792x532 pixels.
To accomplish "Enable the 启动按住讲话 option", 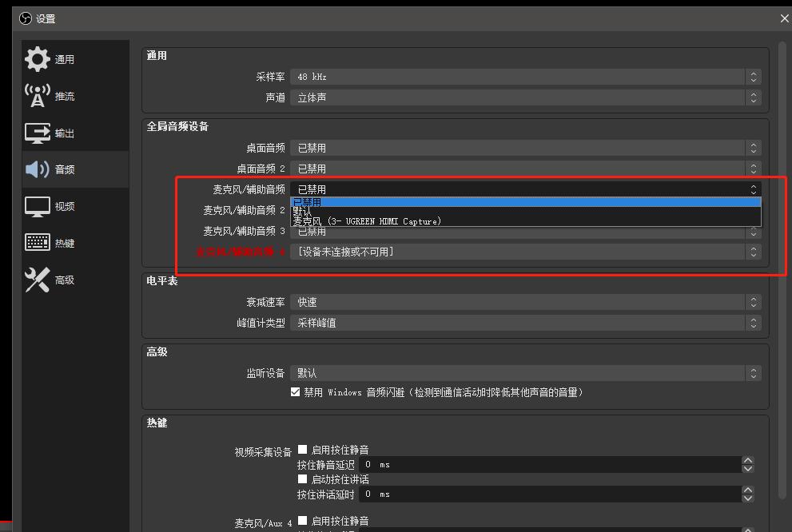I will click(x=302, y=478).
